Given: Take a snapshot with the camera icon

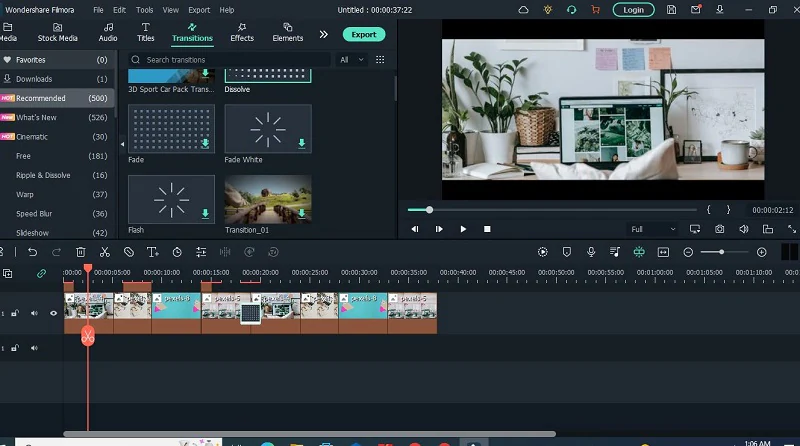Looking at the screenshot, I should 719,229.
